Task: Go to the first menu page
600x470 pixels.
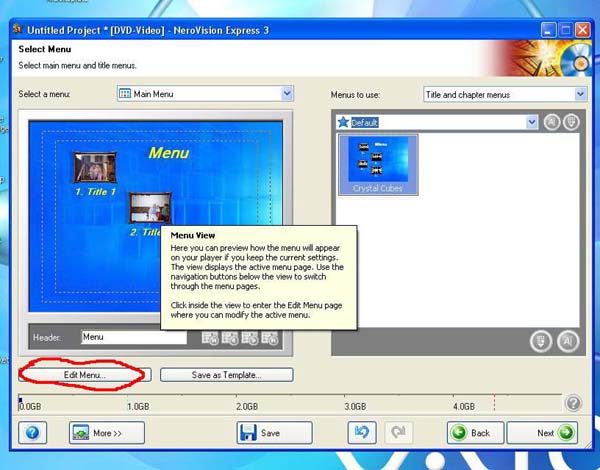Action: click(210, 338)
